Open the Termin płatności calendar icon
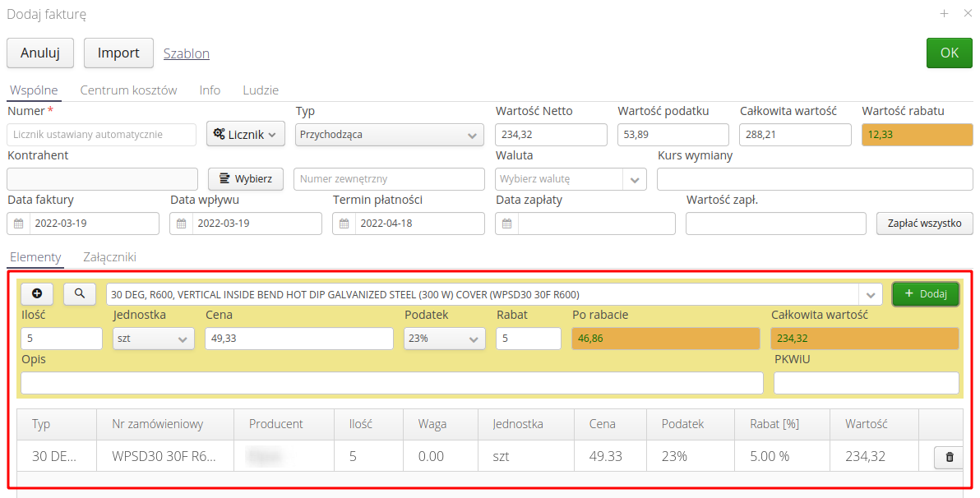Image resolution: width=980 pixels, height=498 pixels. 344,224
